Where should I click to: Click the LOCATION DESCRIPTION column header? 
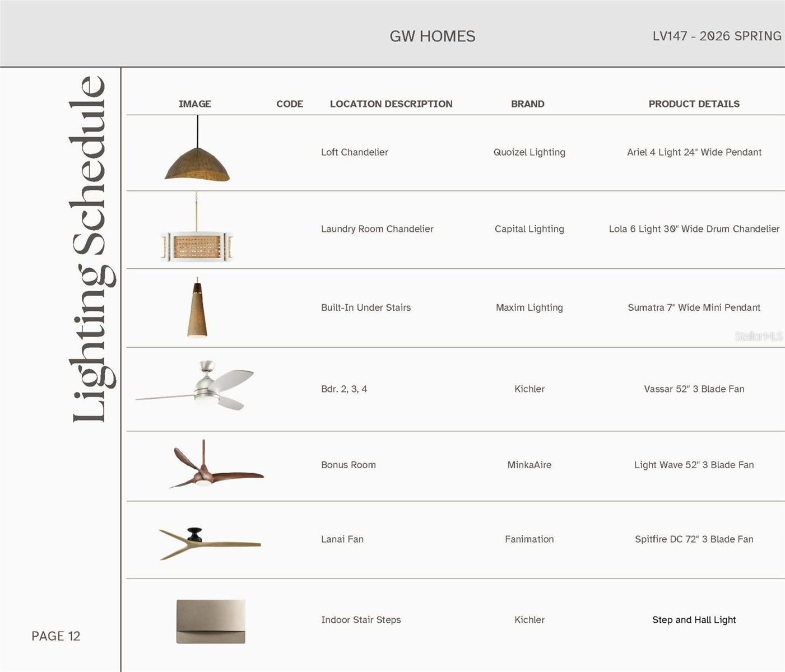pos(391,104)
